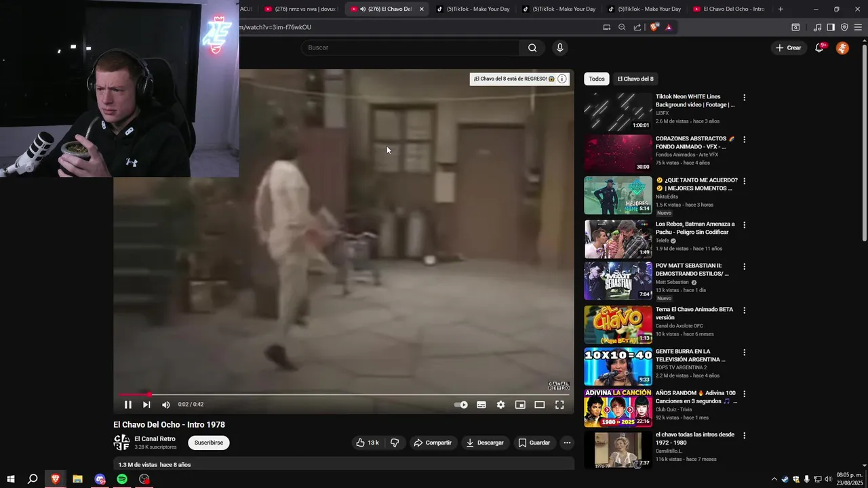Image resolution: width=868 pixels, height=488 pixels.
Task: Open Windows taskbar search
Action: coord(33,479)
